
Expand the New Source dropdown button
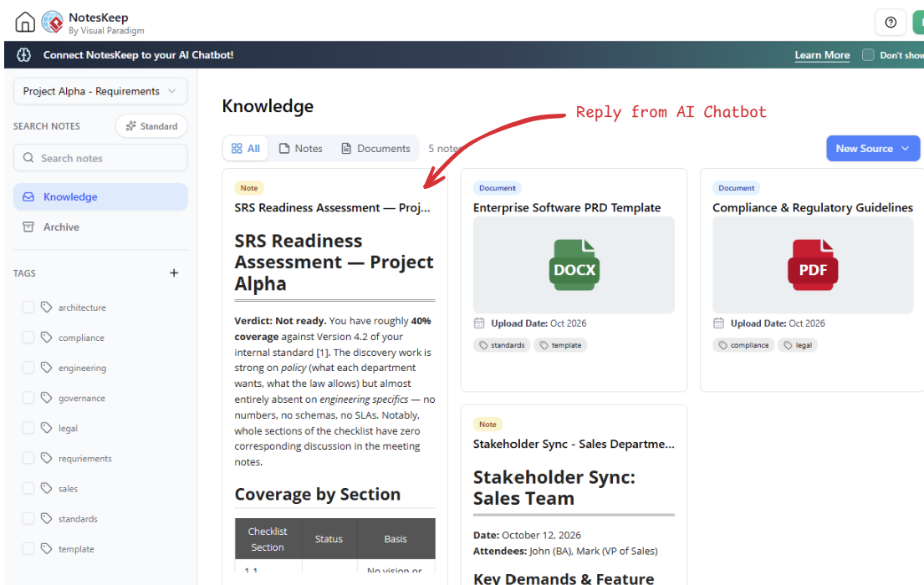pos(873,149)
